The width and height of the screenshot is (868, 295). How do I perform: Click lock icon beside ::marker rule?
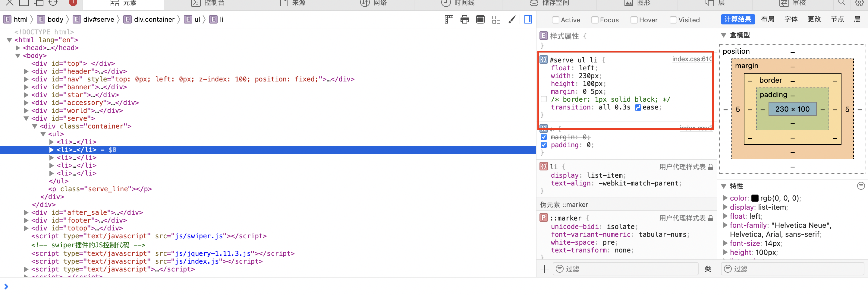click(711, 218)
